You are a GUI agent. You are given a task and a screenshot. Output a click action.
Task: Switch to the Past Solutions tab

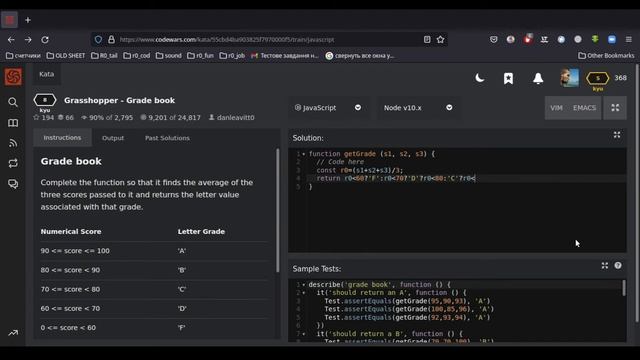click(167, 138)
